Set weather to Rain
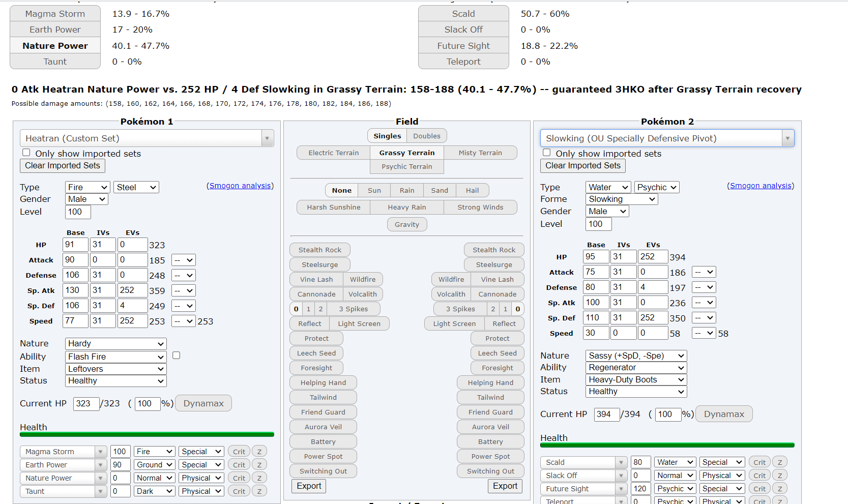The height and width of the screenshot is (504, 848). [407, 190]
